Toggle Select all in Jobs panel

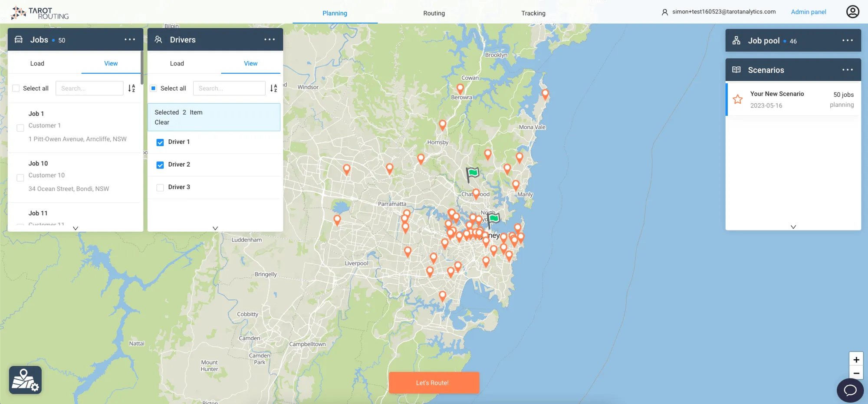click(16, 88)
